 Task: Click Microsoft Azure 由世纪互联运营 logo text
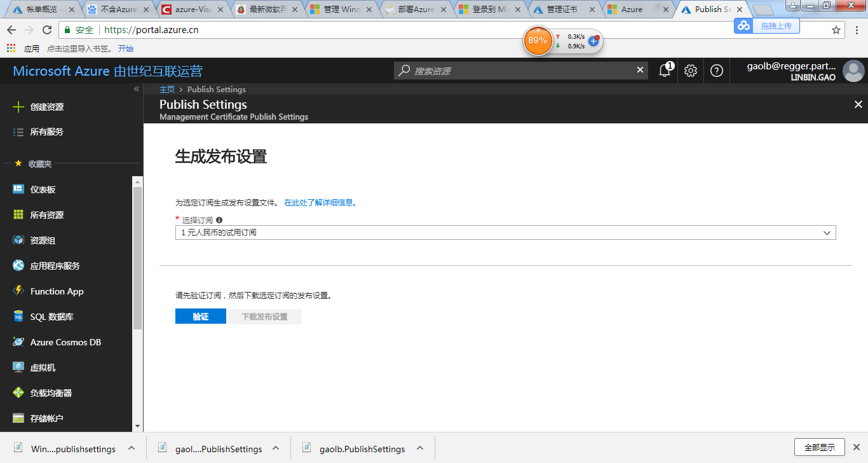click(108, 71)
